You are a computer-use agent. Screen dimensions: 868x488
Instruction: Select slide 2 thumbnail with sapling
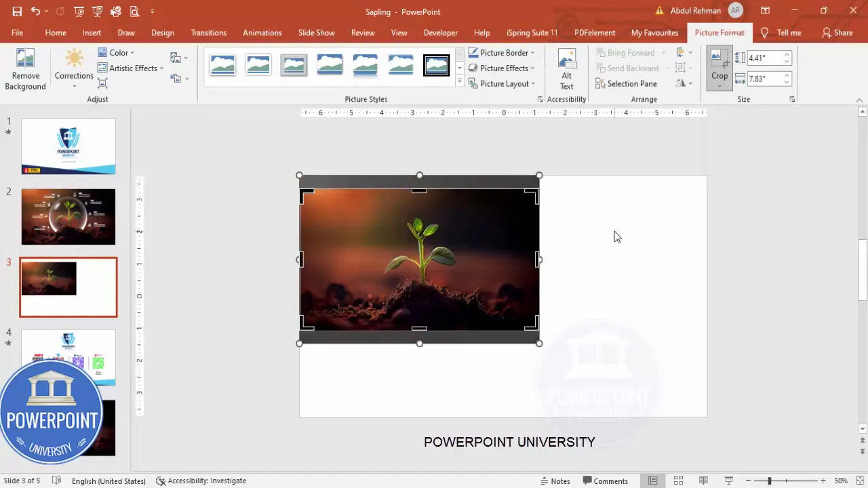[x=68, y=217]
